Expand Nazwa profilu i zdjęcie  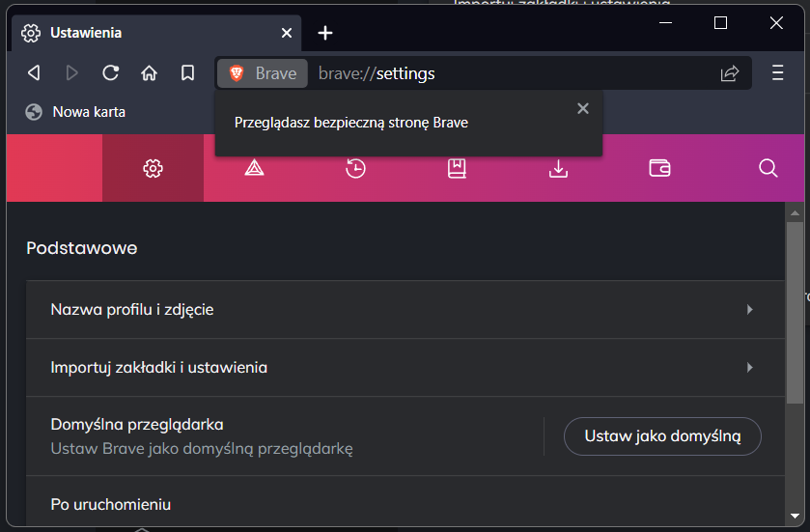tap(405, 309)
